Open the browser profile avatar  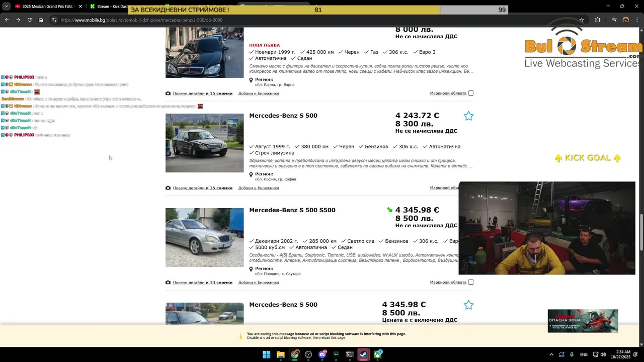(626, 20)
